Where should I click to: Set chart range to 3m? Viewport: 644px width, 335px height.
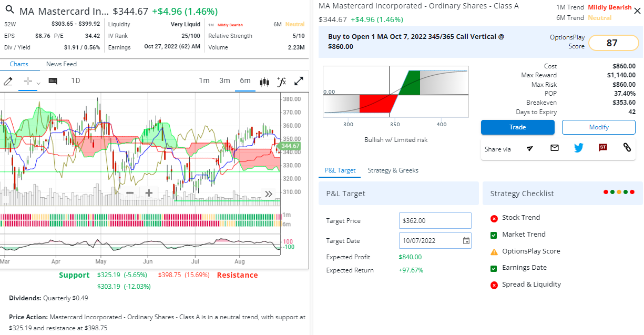coord(224,80)
